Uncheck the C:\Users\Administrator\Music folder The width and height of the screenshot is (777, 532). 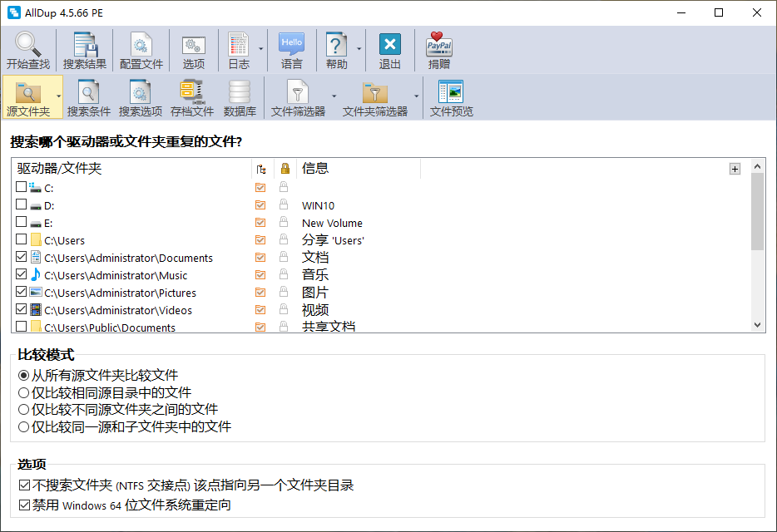coord(22,274)
